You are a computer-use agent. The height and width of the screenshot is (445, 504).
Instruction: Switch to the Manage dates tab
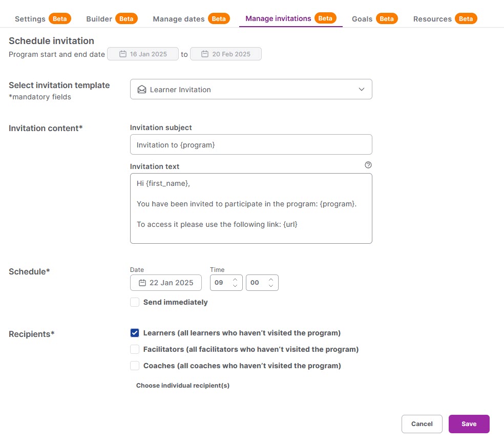point(179,19)
